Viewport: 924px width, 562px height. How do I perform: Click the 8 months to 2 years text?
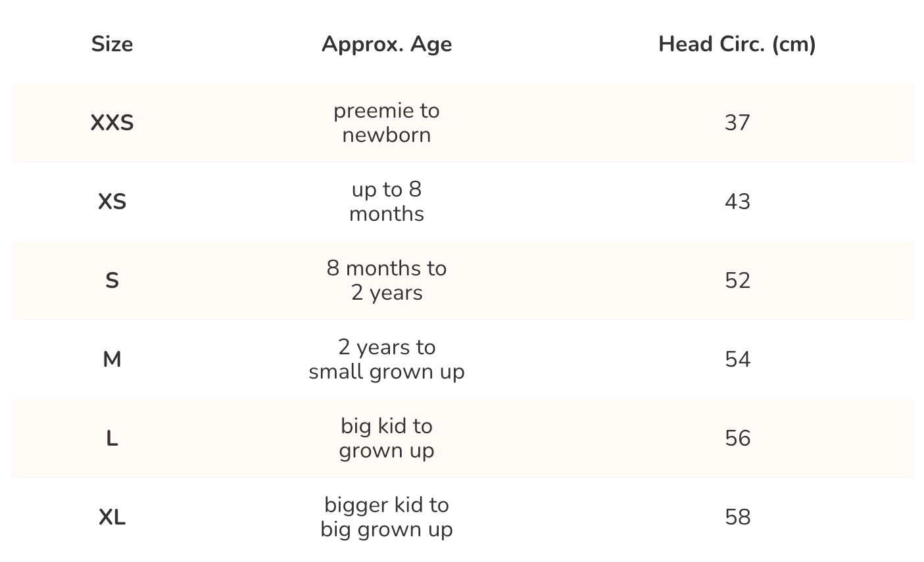[x=387, y=281]
